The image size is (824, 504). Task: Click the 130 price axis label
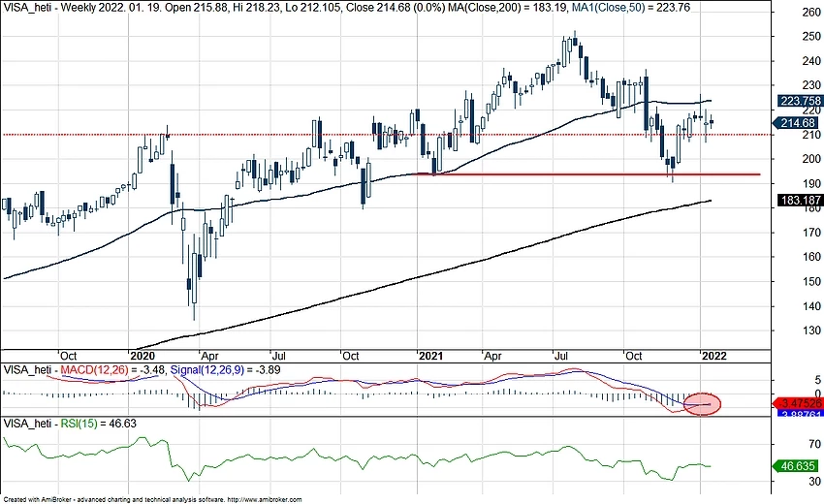pyautogui.click(x=811, y=331)
